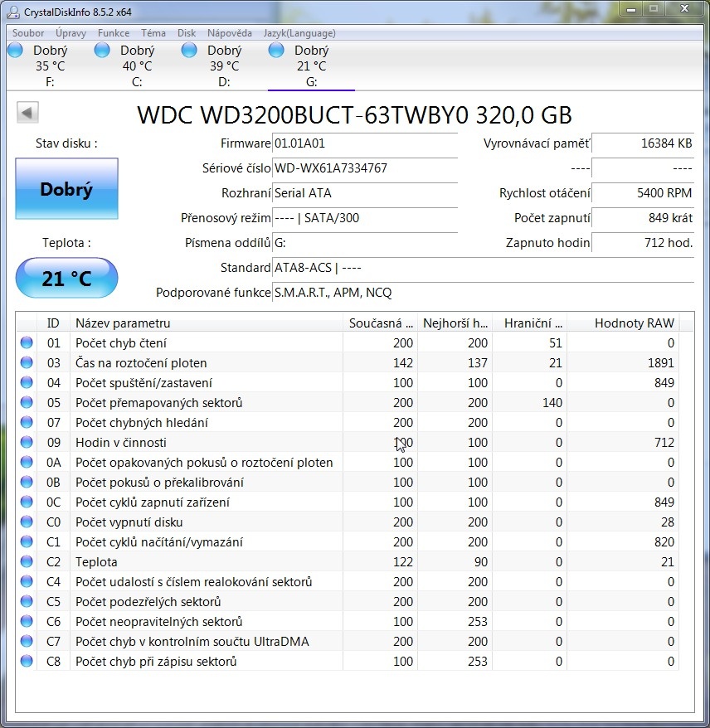
Task: Open the Úpravy menu
Action: click(71, 33)
